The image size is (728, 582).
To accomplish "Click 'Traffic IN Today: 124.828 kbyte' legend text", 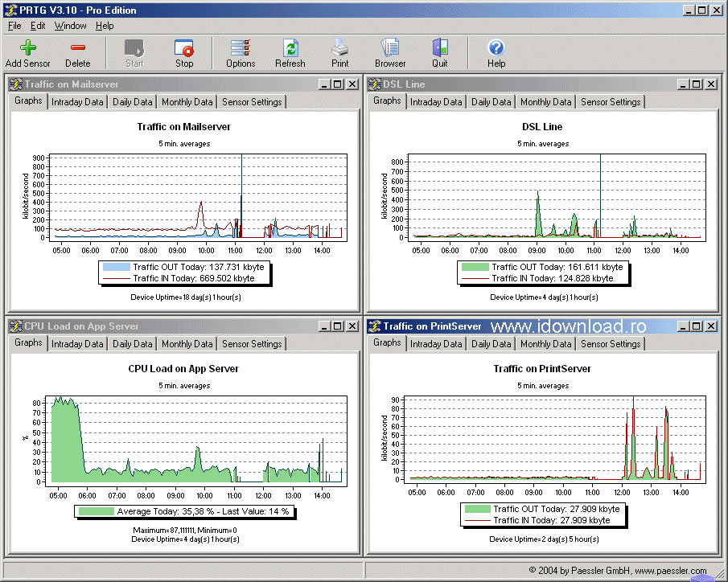I will click(x=553, y=278).
